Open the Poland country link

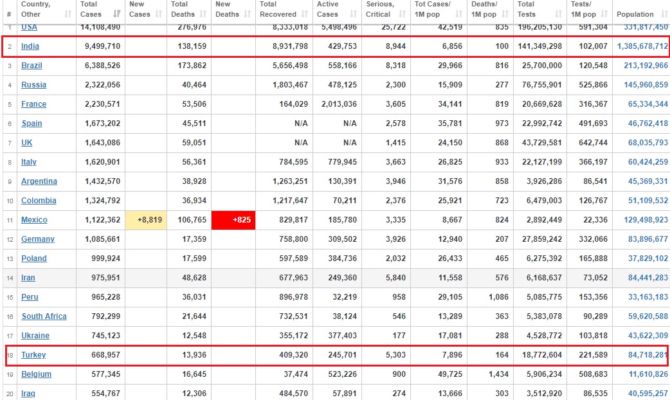[34, 258]
